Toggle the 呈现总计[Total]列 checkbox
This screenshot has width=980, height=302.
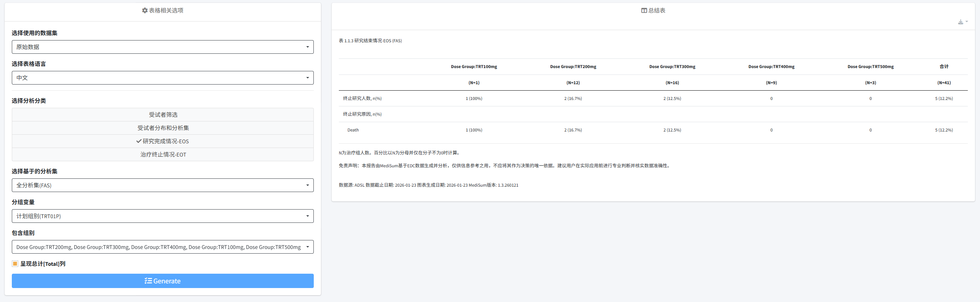click(15, 264)
